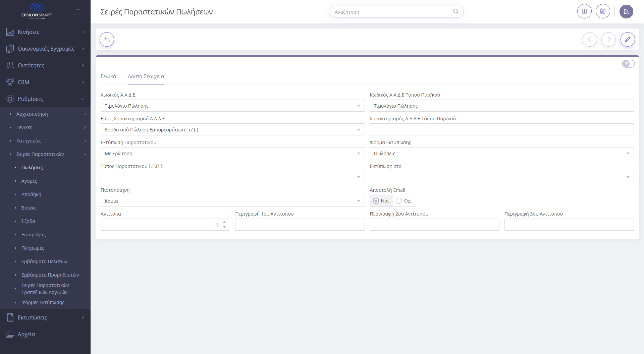Collapse sidebar with hamburger menu icon

click(76, 12)
